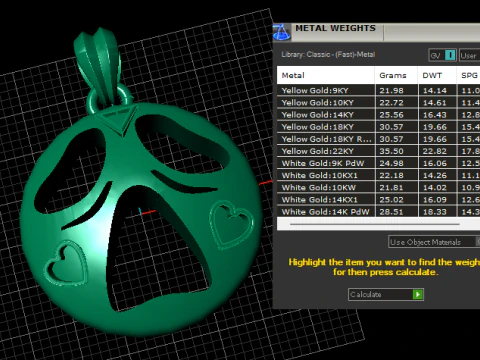Click the METAL WEIGHTS panel title
Screen dimensions: 480x360
(x=335, y=28)
